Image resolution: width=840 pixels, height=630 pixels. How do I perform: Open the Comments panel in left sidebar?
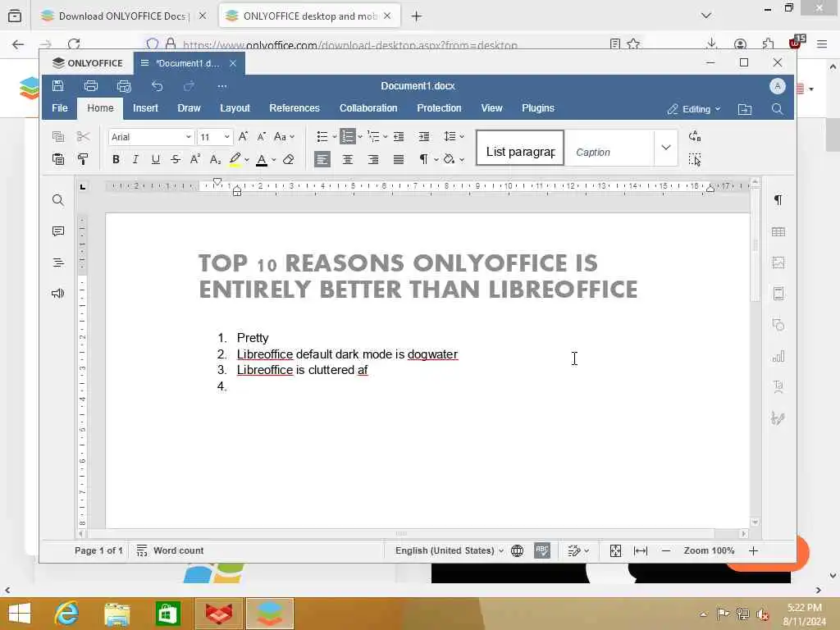click(x=58, y=231)
